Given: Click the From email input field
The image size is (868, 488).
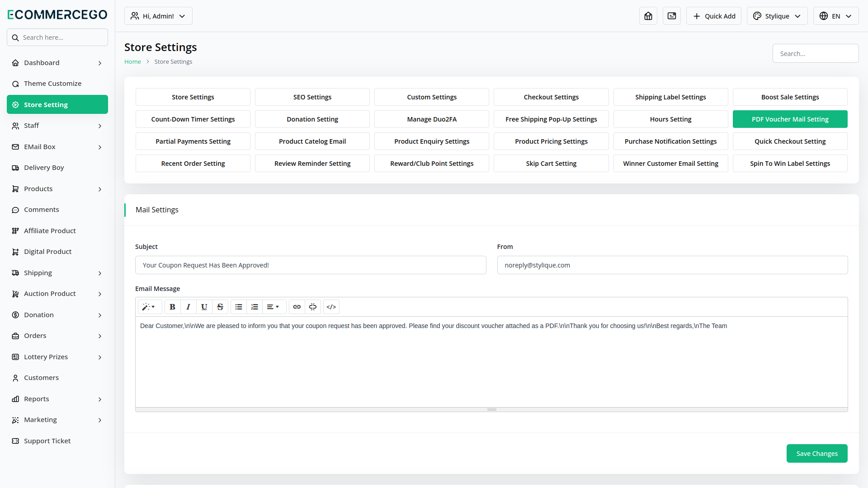Looking at the screenshot, I should click(672, 265).
